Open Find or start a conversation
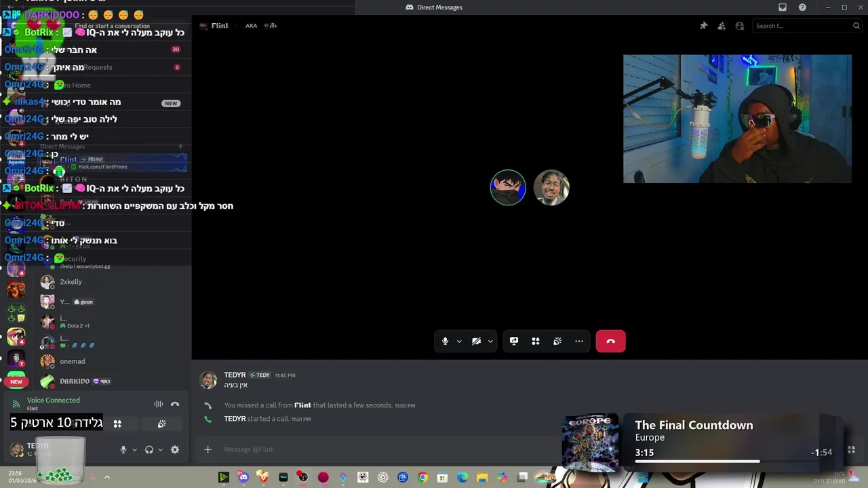 tap(112, 26)
